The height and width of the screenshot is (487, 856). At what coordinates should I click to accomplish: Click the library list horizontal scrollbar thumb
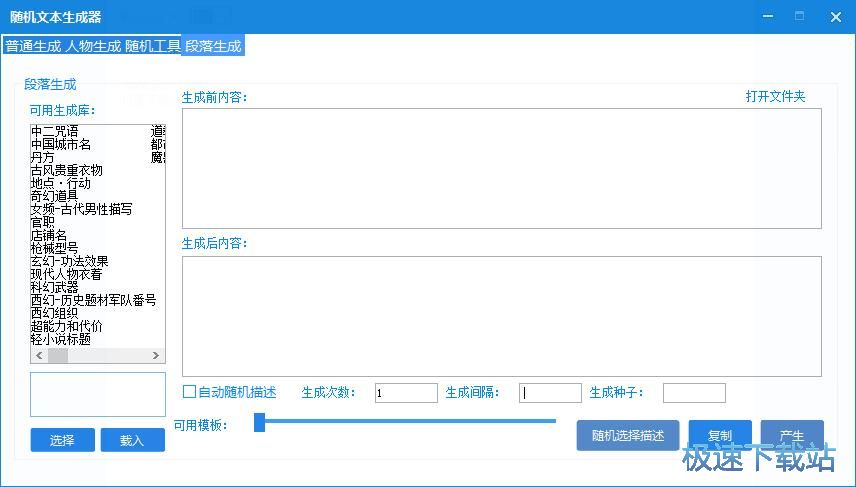(58, 355)
